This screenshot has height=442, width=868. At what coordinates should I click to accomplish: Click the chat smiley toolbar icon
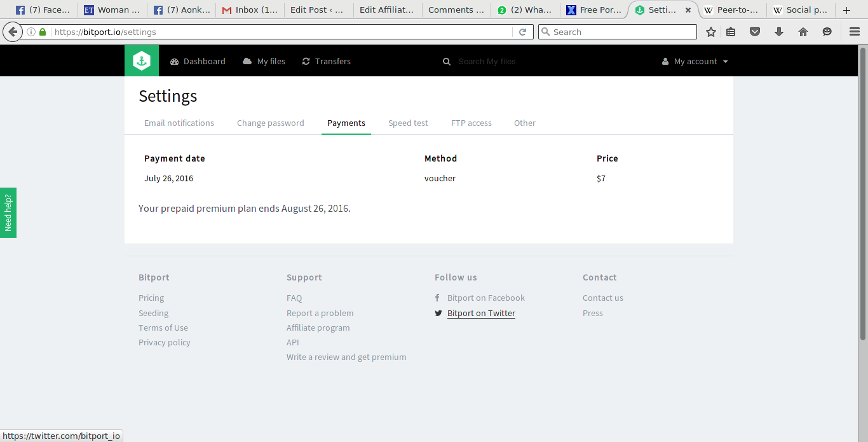pyautogui.click(x=827, y=32)
